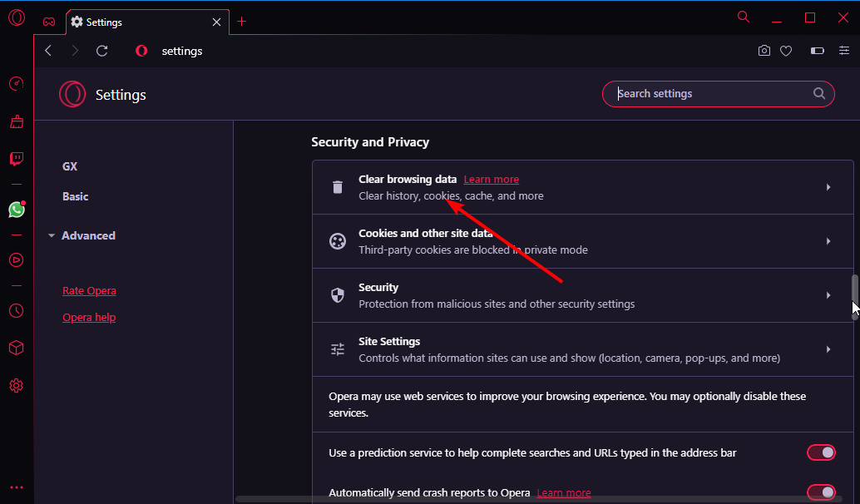Open Learn more beside crash reports
This screenshot has height=504, width=860.
point(564,492)
